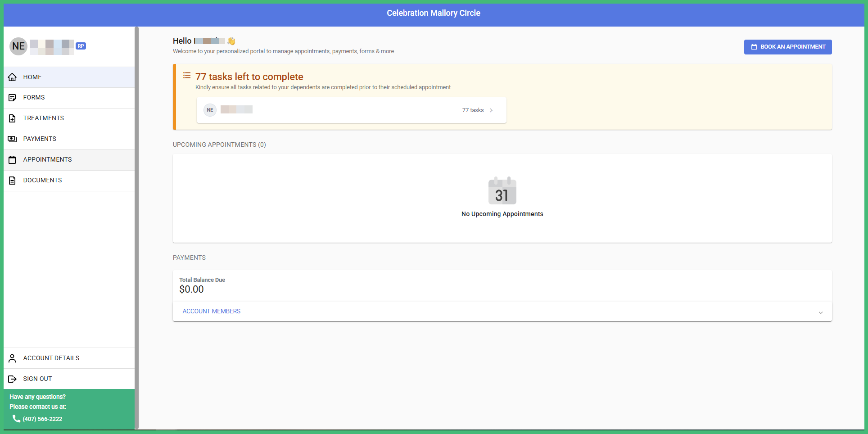Click the NE avatar in the tasks card
868x434 pixels.
[210, 110]
